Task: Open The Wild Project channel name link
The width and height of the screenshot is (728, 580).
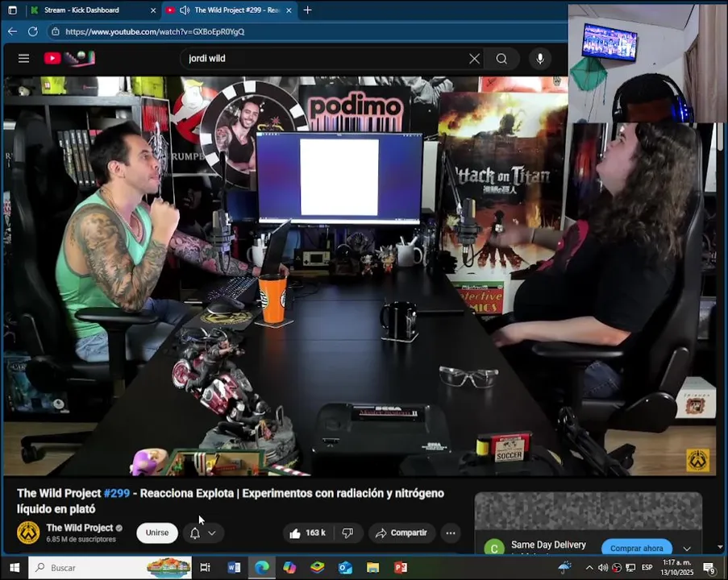Action: (79, 528)
